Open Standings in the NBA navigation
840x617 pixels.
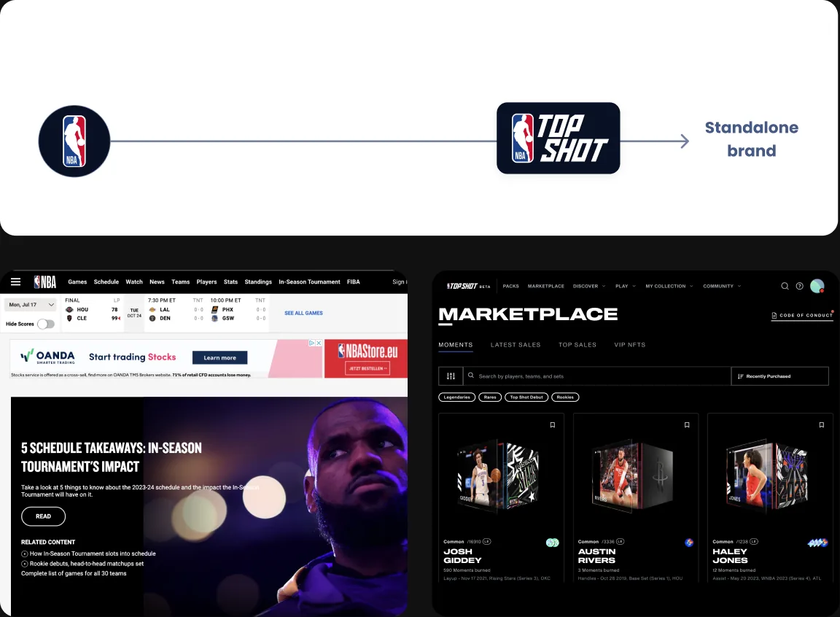(x=258, y=282)
